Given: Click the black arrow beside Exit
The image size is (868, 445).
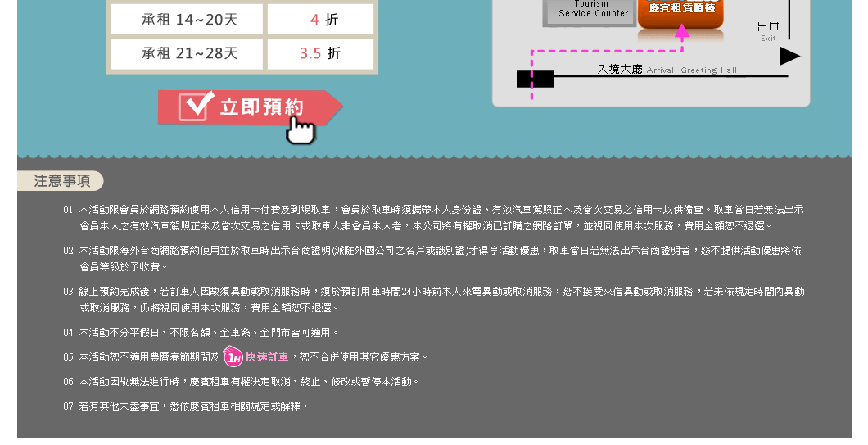Looking at the screenshot, I should click(x=789, y=56).
